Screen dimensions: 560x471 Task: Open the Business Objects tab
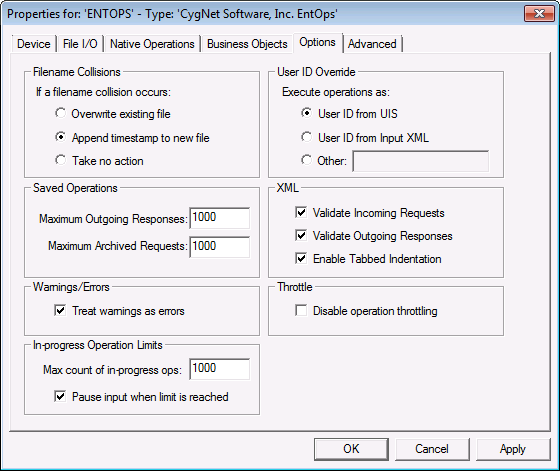pos(247,44)
